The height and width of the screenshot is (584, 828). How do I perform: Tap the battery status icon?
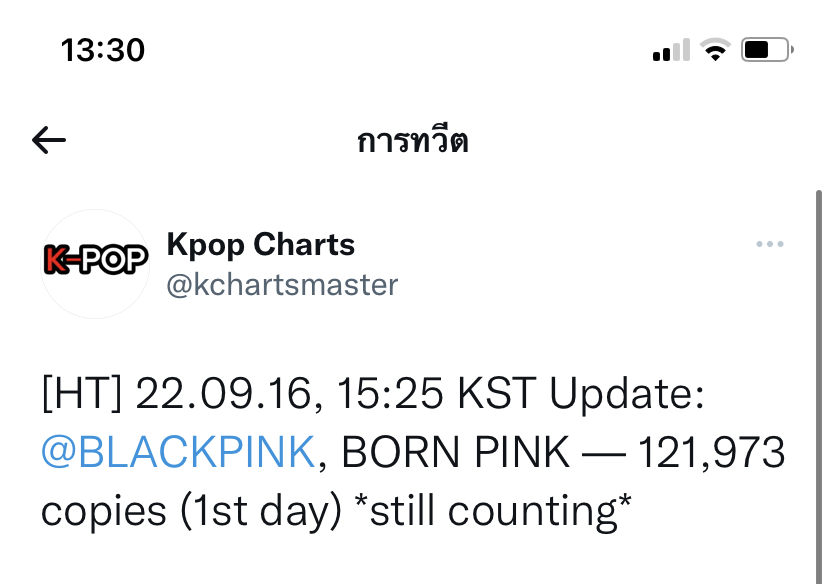tap(767, 49)
